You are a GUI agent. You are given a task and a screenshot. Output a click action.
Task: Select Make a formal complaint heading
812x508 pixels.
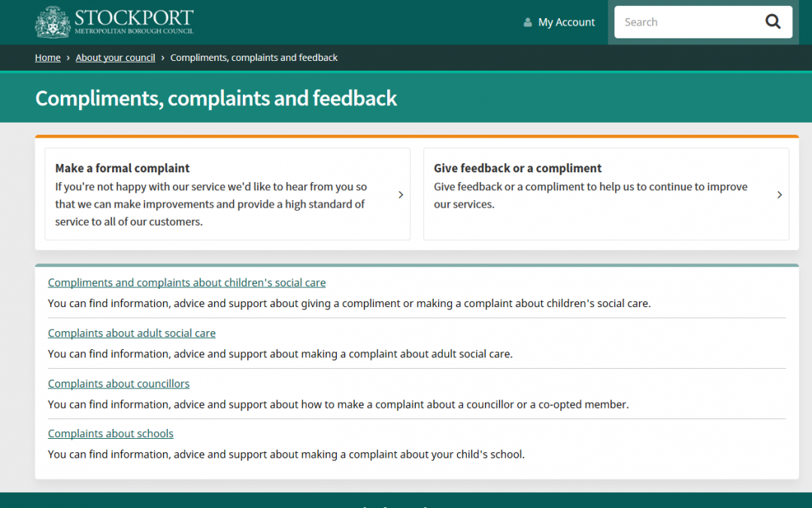pos(123,168)
